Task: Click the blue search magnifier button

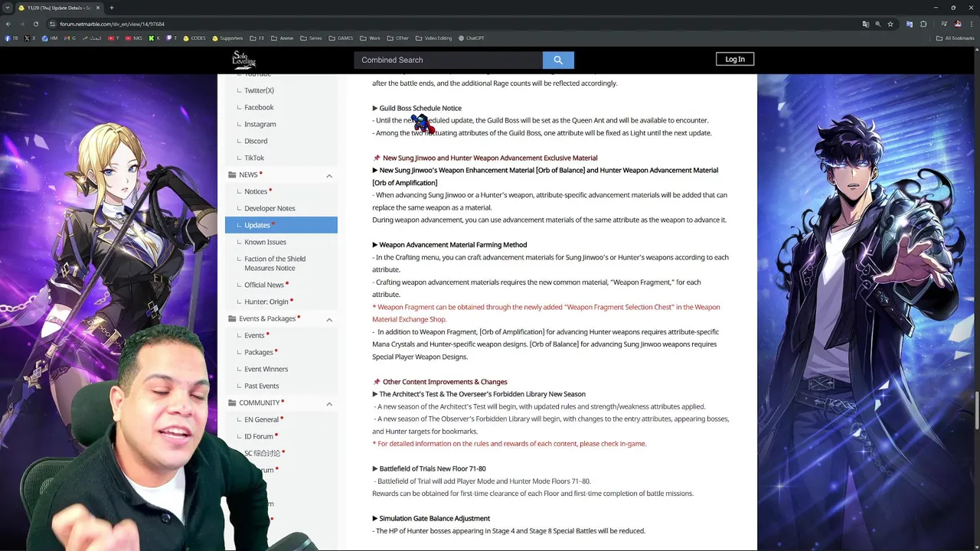Action: tap(558, 60)
